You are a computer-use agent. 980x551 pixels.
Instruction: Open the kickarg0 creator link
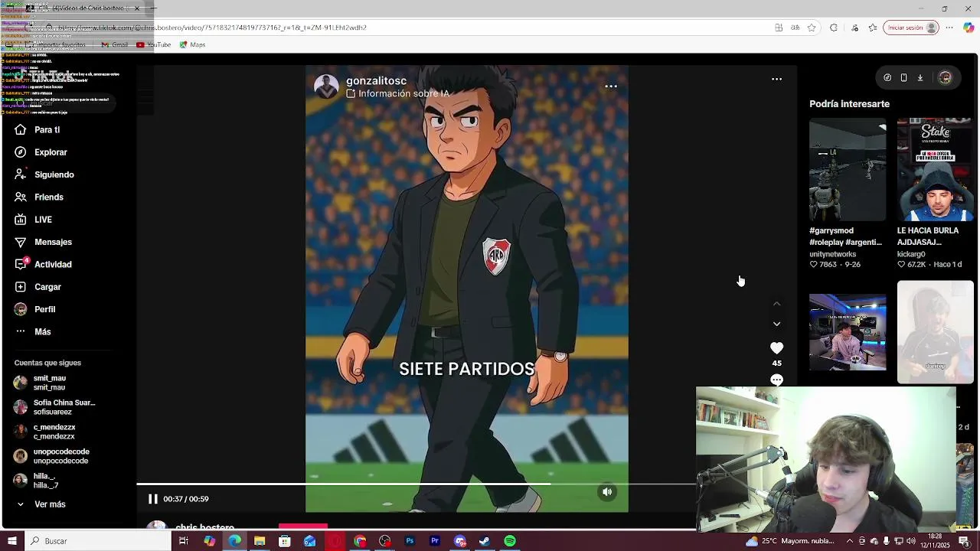pyautogui.click(x=911, y=254)
